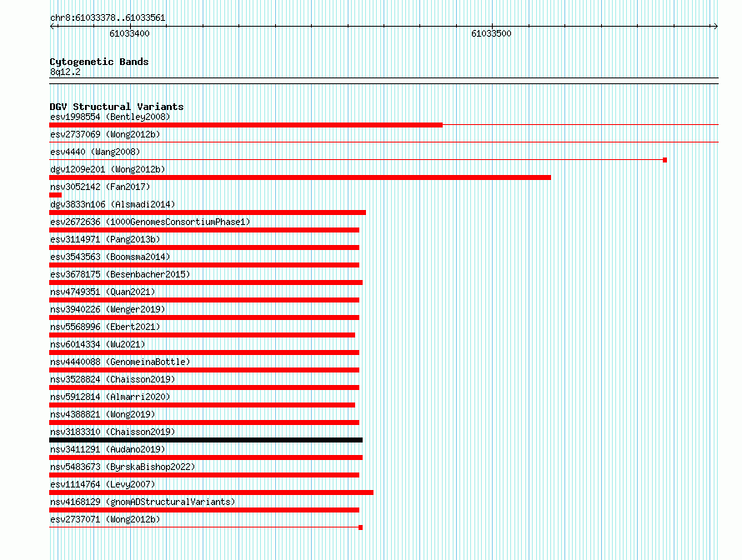Click the long red dgv1209e201 bar
The width and height of the screenshot is (742, 560).
click(300, 177)
